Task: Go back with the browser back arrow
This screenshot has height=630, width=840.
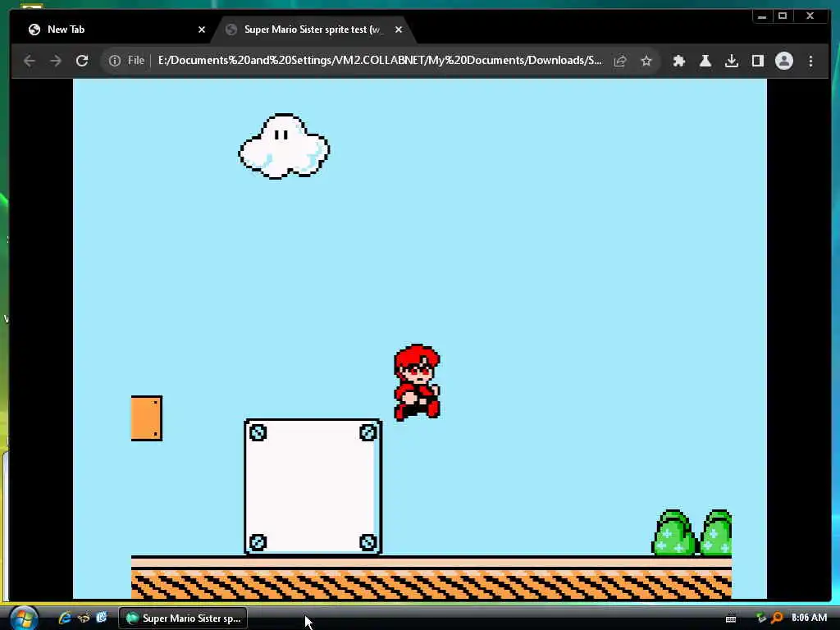Action: tap(30, 61)
